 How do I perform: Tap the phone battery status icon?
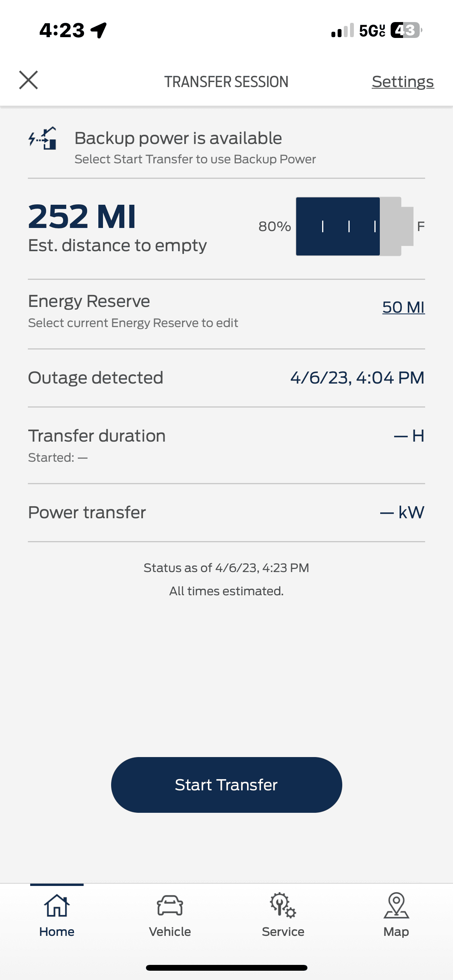click(x=405, y=30)
